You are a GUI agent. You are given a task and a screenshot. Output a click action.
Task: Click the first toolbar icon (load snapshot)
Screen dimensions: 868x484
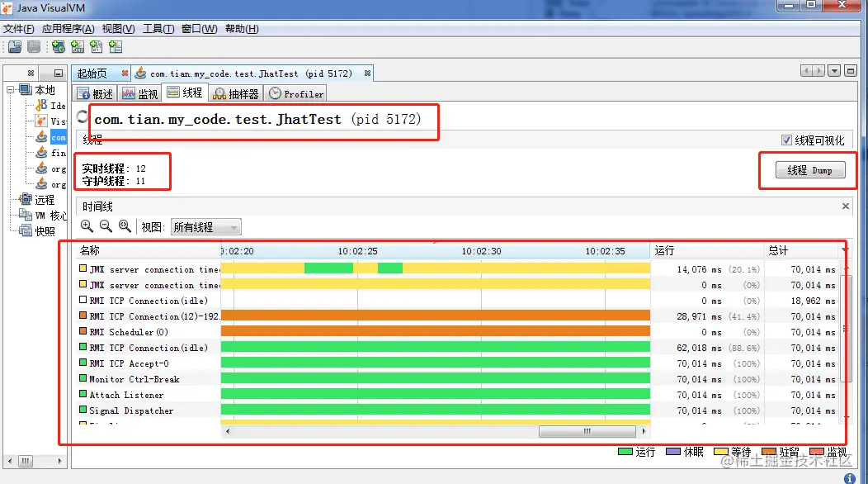pyautogui.click(x=15, y=47)
